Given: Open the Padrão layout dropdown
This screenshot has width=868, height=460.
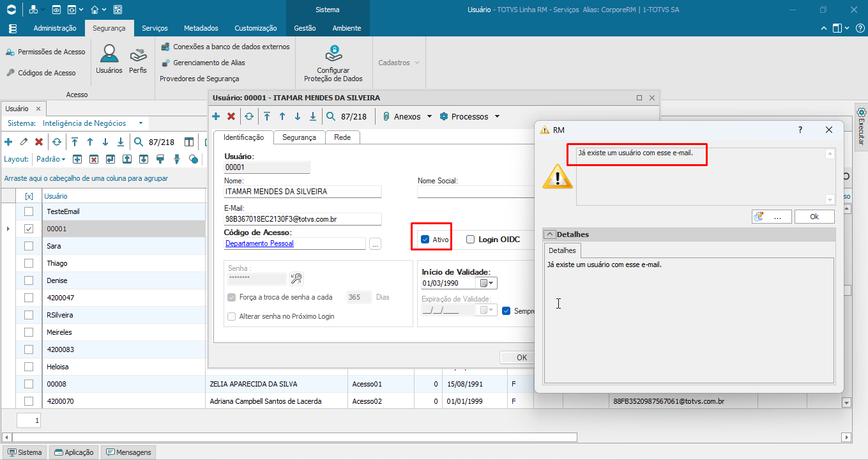Looking at the screenshot, I should [50, 159].
